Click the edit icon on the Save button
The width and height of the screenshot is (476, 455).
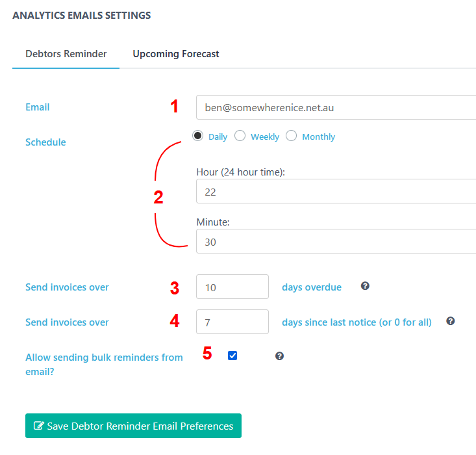coord(38,426)
